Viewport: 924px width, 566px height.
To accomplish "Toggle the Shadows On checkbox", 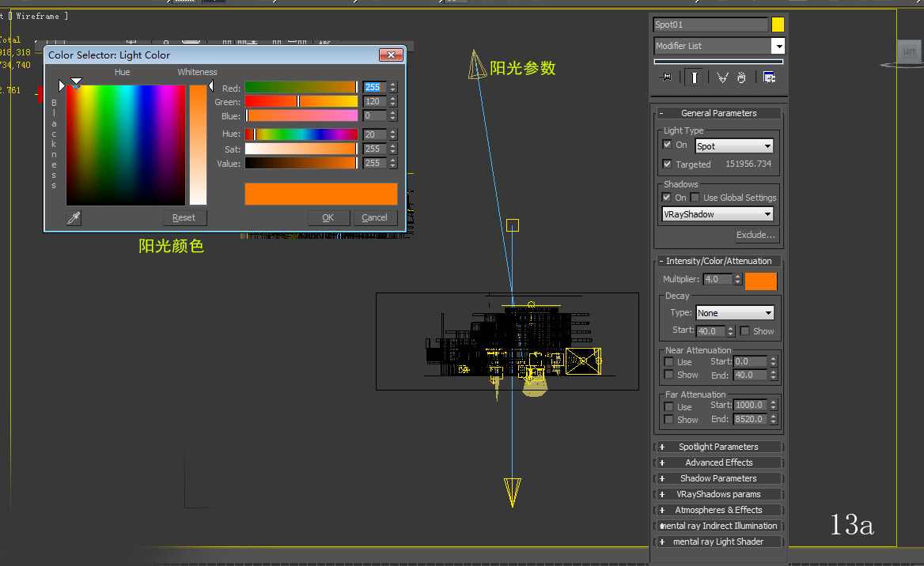I will tap(666, 198).
